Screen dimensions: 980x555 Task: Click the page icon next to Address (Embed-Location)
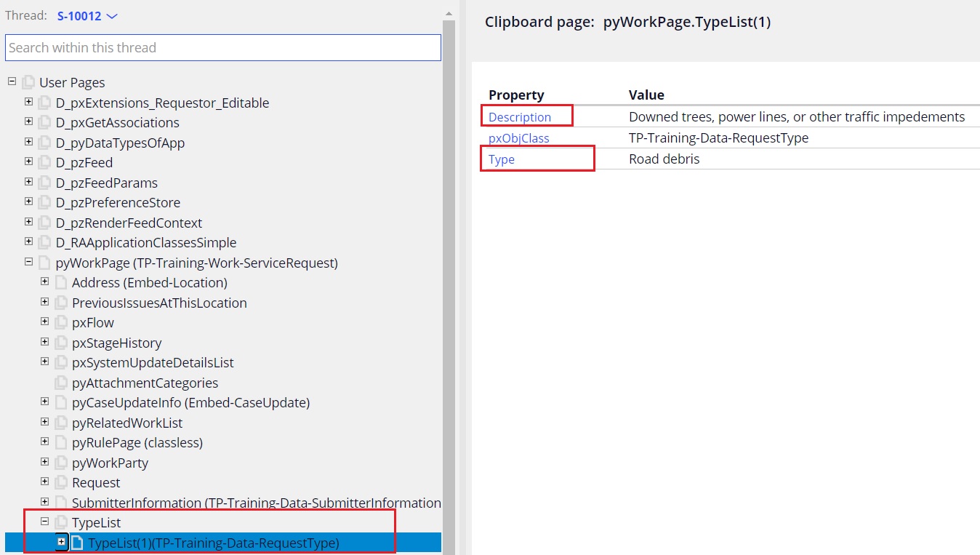[61, 282]
